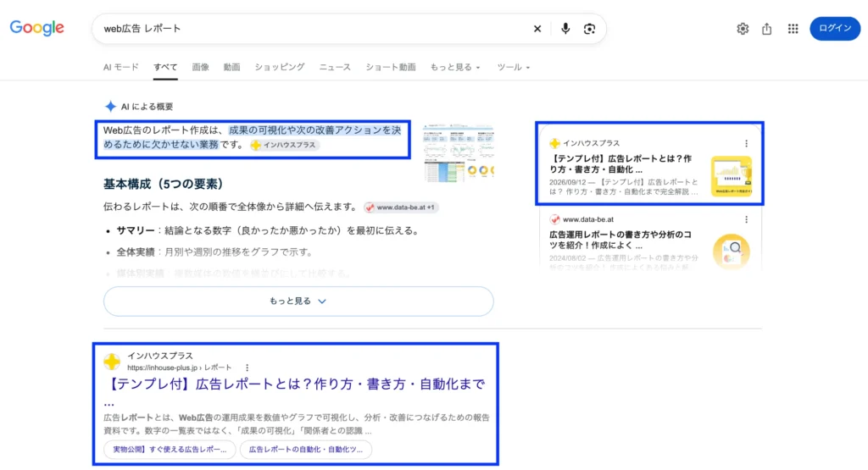This screenshot has width=868, height=470.
Task: Click the Google logo
Action: pos(37,28)
